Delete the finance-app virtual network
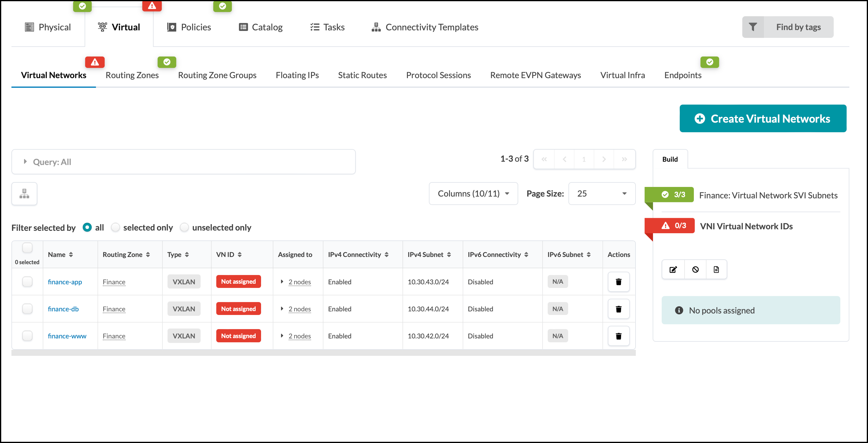Viewport: 868px width, 443px height. [x=618, y=282]
